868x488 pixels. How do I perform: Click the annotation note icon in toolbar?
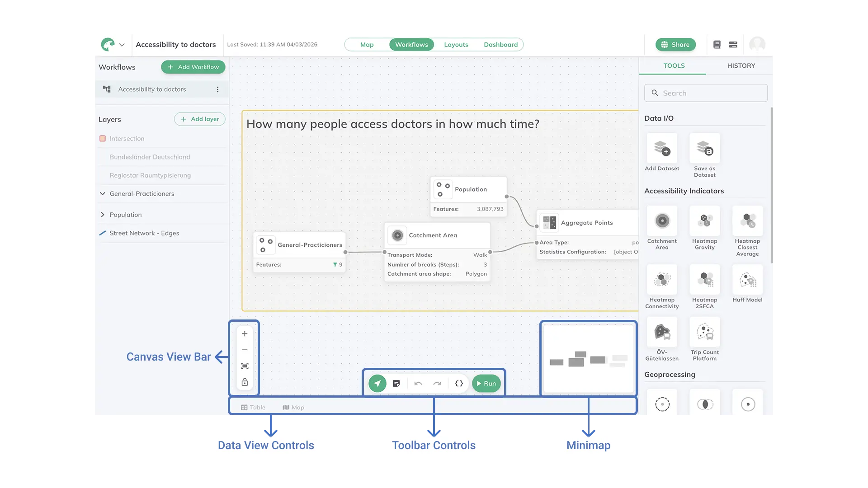[x=397, y=383]
